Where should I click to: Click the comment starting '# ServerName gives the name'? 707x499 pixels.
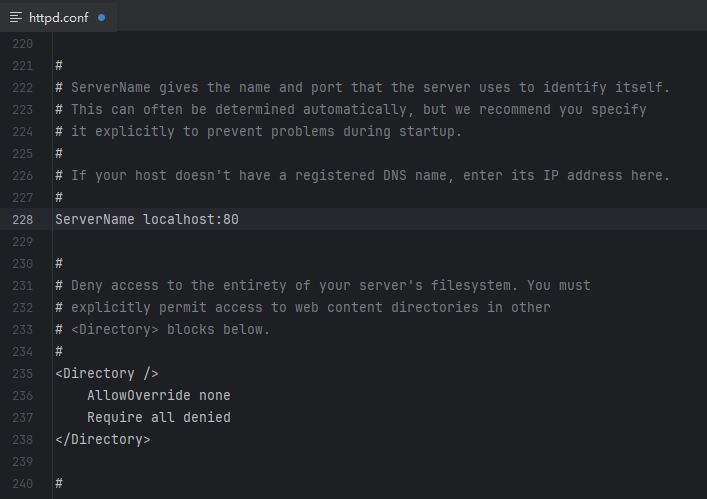coord(363,87)
